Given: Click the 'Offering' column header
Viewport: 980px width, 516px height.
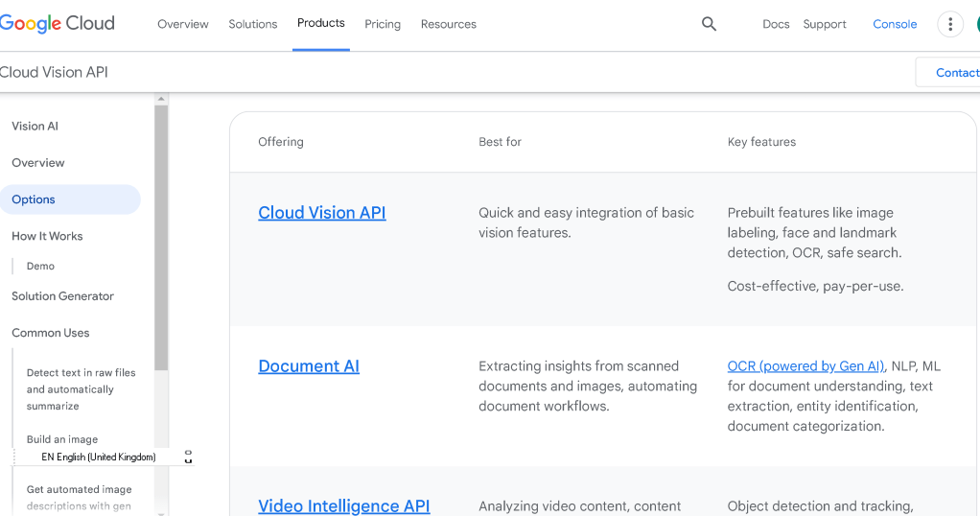Looking at the screenshot, I should [281, 142].
